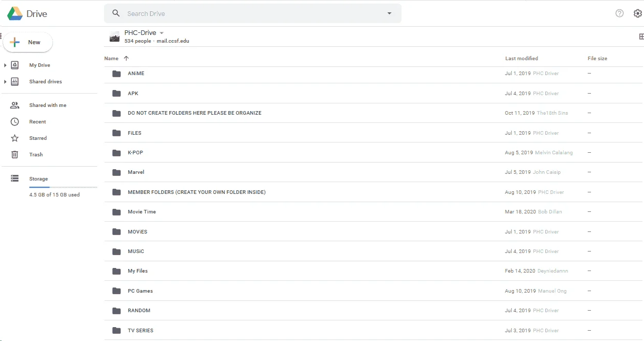This screenshot has height=341, width=644.
Task: Select the MEMBER FOLDERS folder icon
Action: coord(116,192)
